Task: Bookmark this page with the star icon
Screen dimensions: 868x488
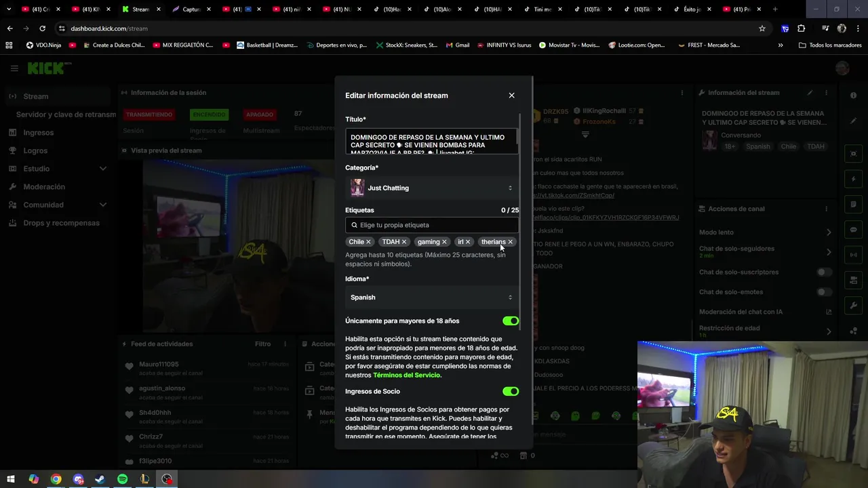Action: [x=762, y=28]
